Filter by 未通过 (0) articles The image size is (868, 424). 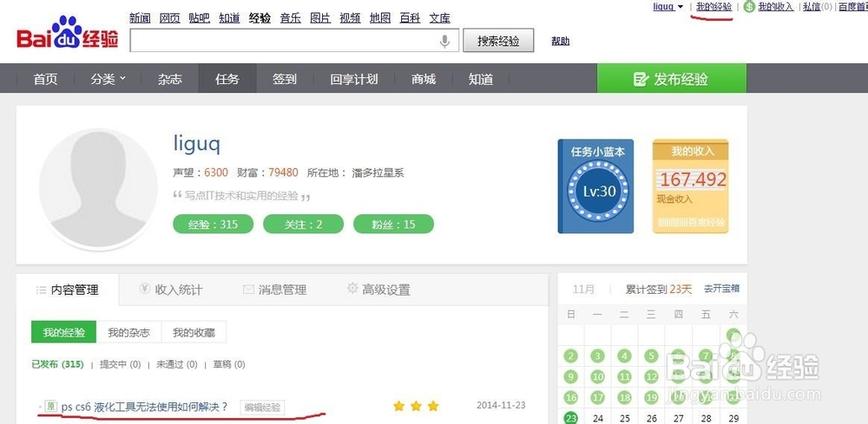[177, 364]
